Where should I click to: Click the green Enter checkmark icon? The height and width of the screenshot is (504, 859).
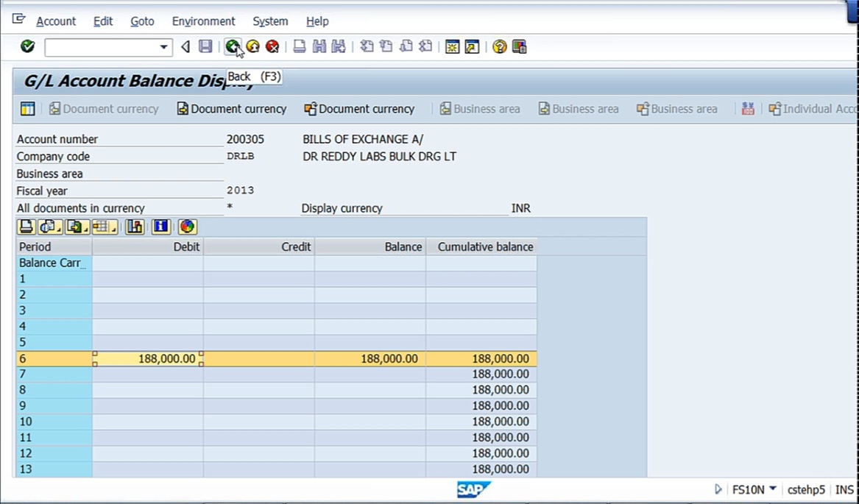click(x=27, y=46)
